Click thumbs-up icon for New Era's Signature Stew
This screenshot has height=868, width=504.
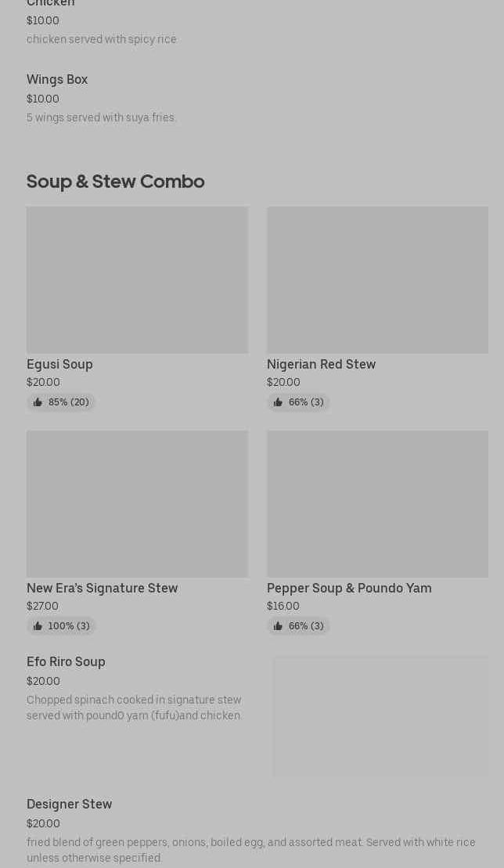coord(38,626)
